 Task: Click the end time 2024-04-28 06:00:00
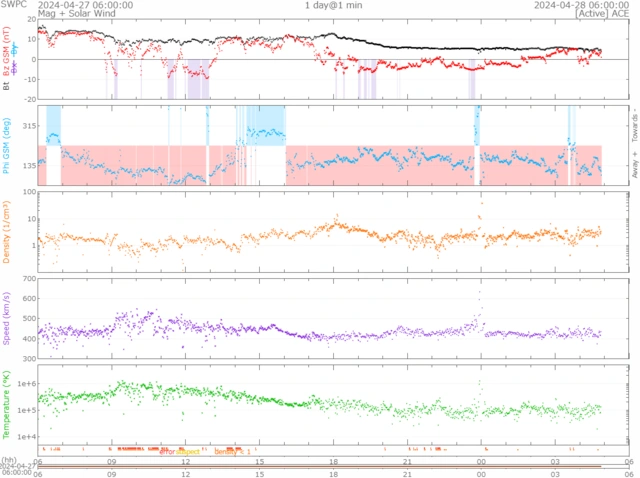[582, 5]
